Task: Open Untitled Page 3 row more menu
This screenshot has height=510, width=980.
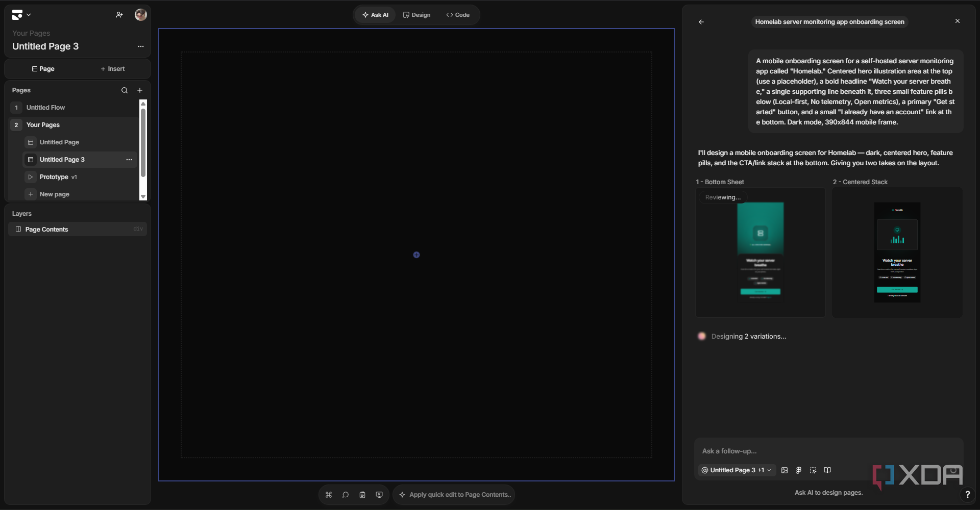Action: (x=129, y=160)
